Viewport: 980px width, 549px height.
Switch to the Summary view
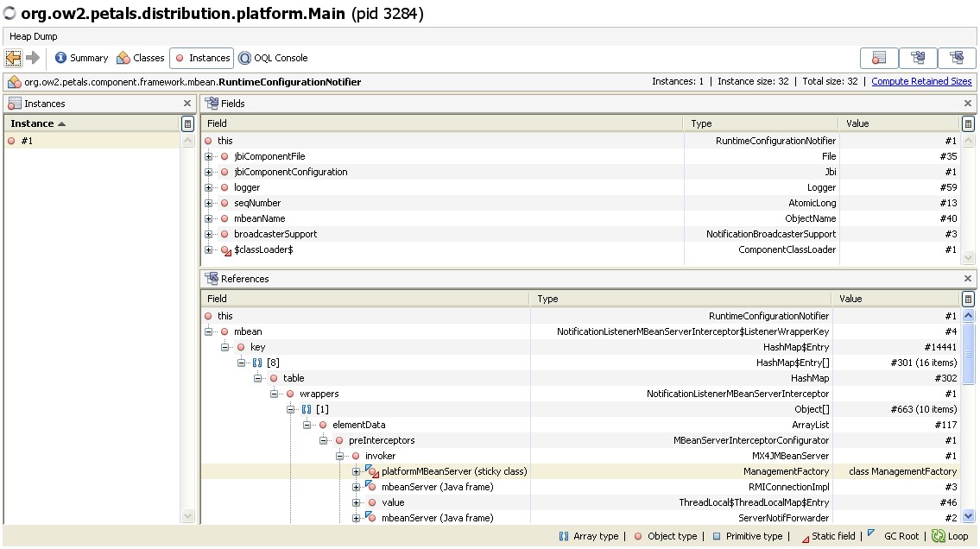81,58
